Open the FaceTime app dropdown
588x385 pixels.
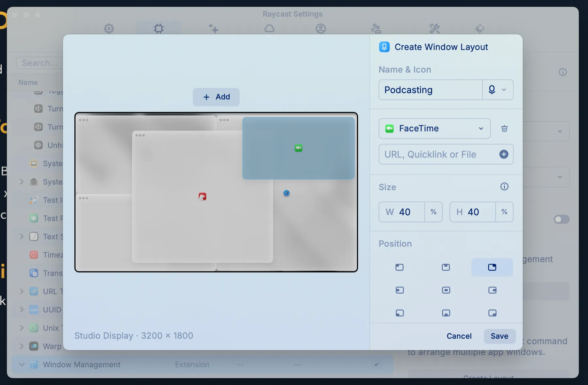(480, 129)
